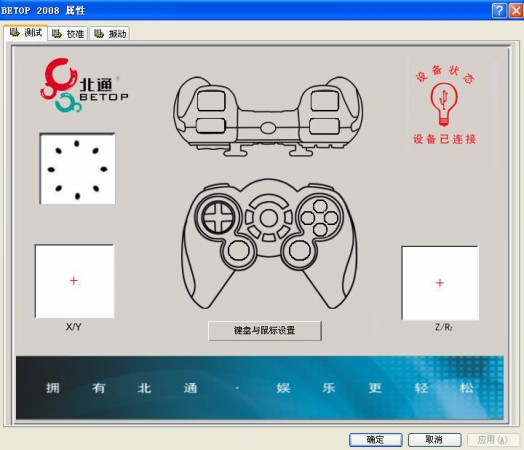The image size is (524, 450).
Task: Click the center round button on gamepad front
Action: [x=269, y=218]
